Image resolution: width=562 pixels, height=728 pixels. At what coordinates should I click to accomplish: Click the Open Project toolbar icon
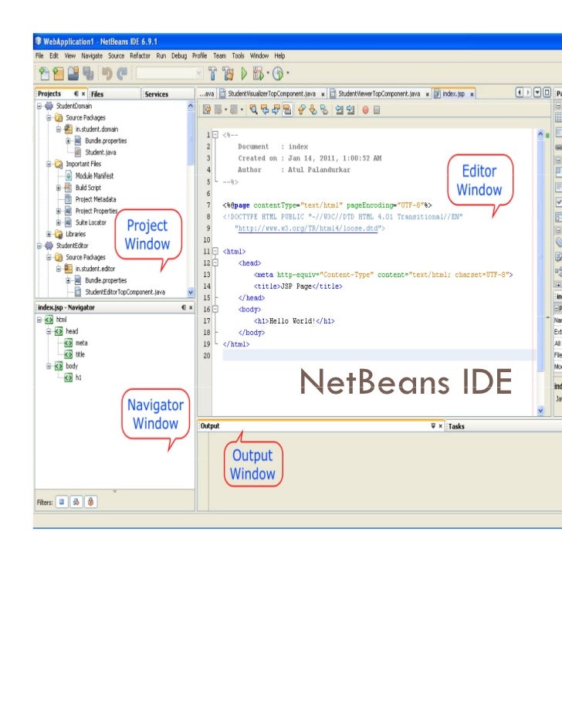73,73
